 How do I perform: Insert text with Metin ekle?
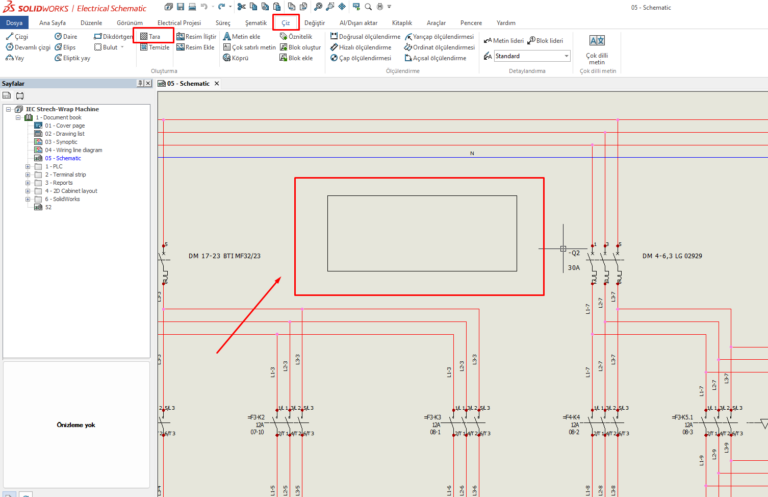[x=245, y=36]
